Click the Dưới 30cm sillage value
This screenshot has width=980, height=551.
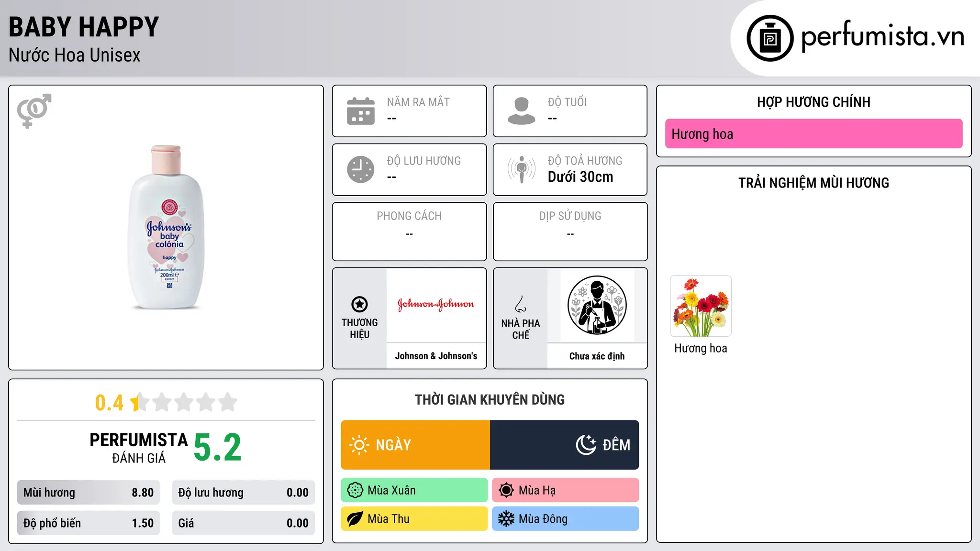click(580, 177)
